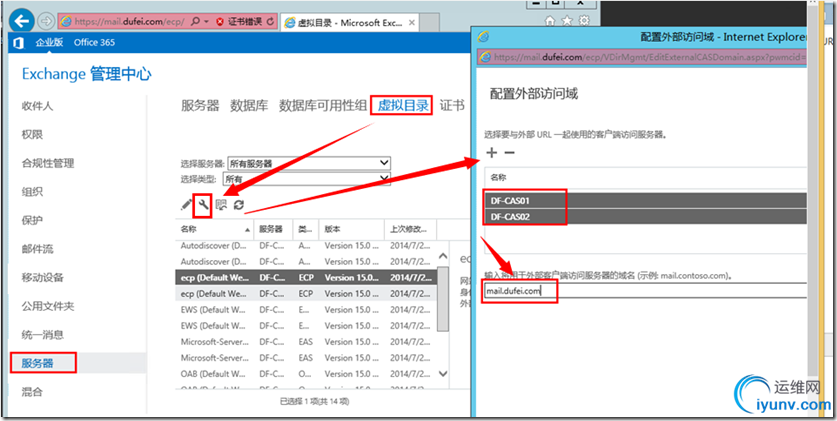This screenshot has height=421, width=837.
Task: Open the 选择服务器 dropdown
Action: click(309, 163)
